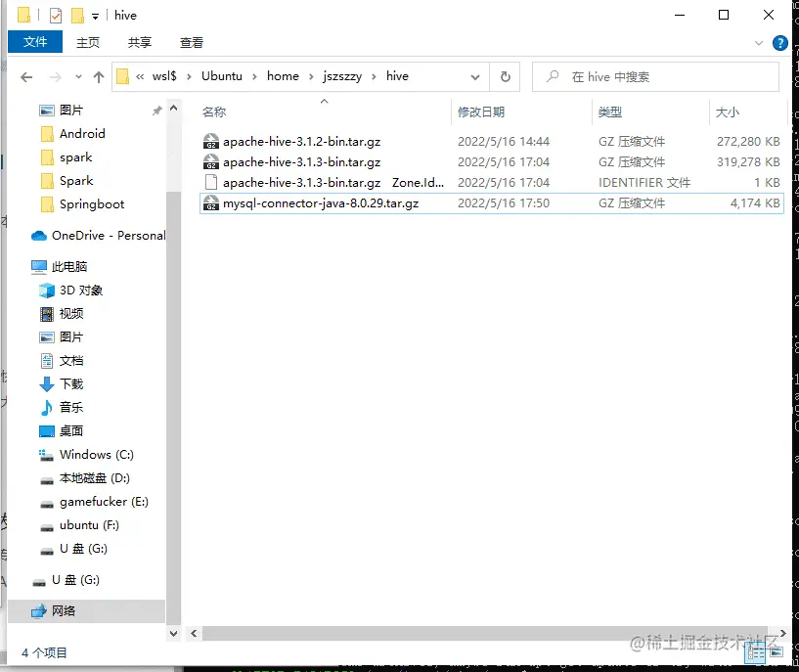Screen dimensions: 799x672
Task: Select apache-hive-3.1.3-bin.tar.gz GZ archive icon
Action: coord(211,162)
